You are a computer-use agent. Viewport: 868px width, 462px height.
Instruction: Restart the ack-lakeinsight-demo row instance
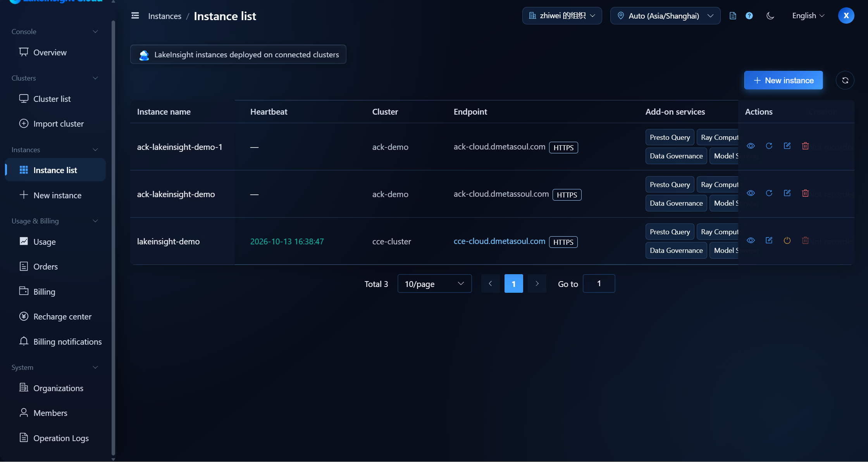[769, 193]
